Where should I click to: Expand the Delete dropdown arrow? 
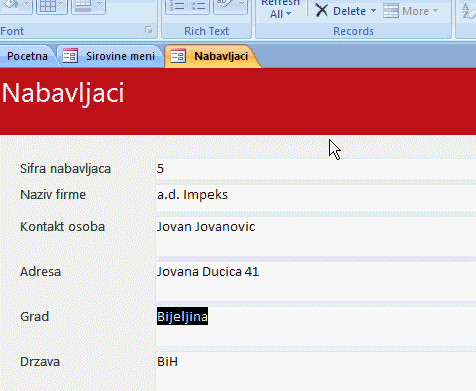[373, 11]
